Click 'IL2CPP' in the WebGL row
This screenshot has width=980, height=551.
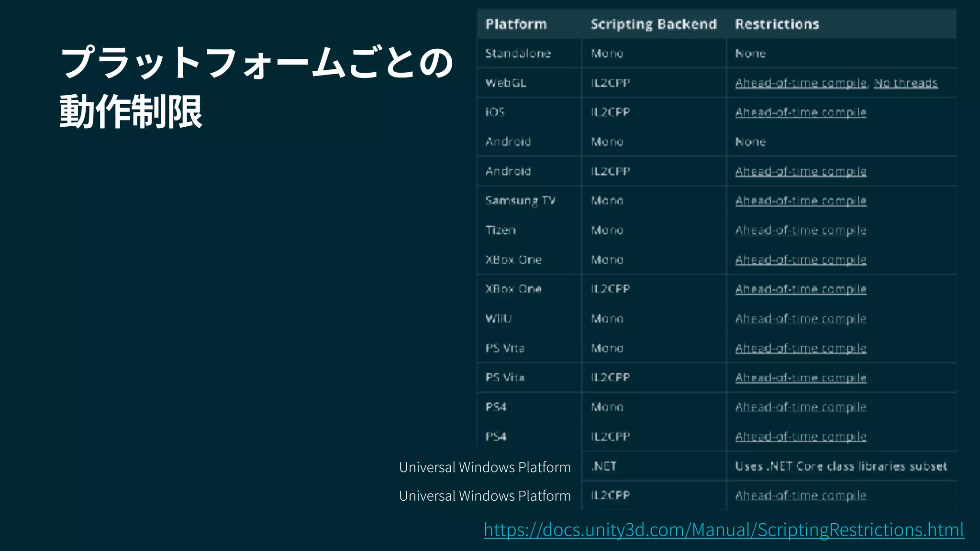click(611, 83)
